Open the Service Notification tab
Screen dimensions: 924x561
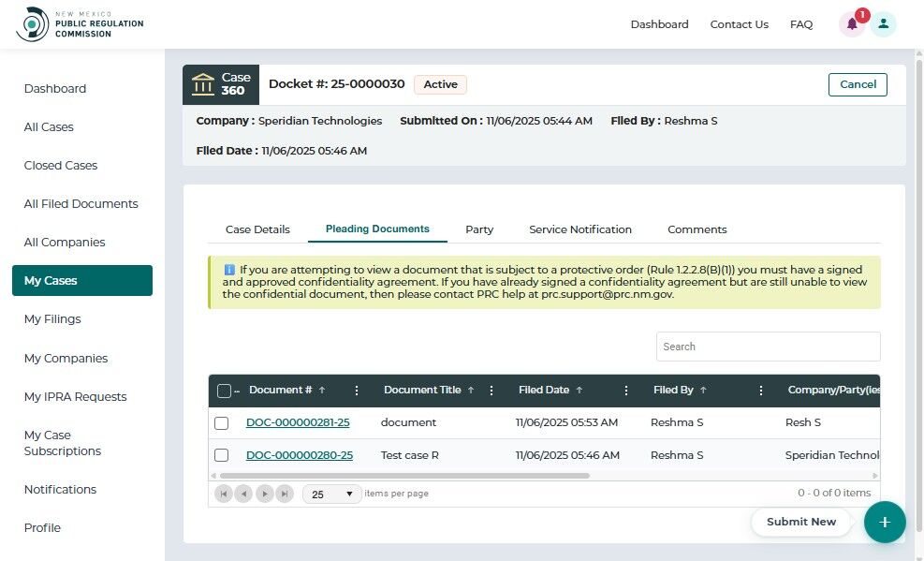pyautogui.click(x=579, y=229)
